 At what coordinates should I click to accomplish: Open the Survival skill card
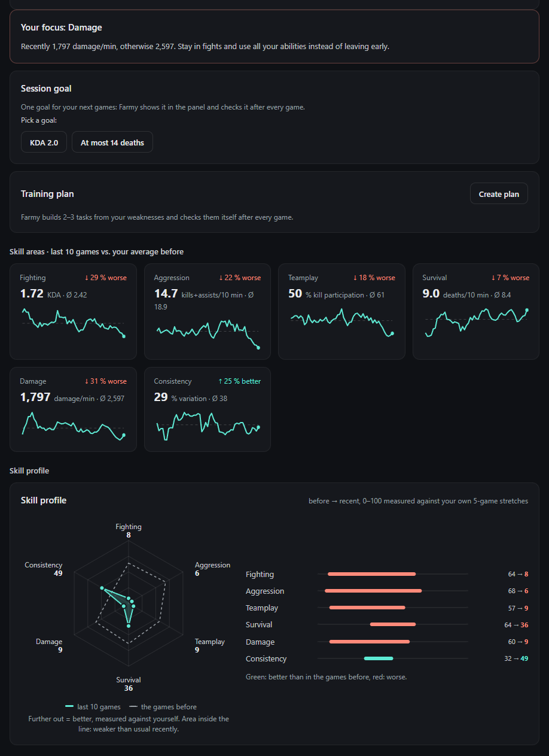[x=476, y=311]
